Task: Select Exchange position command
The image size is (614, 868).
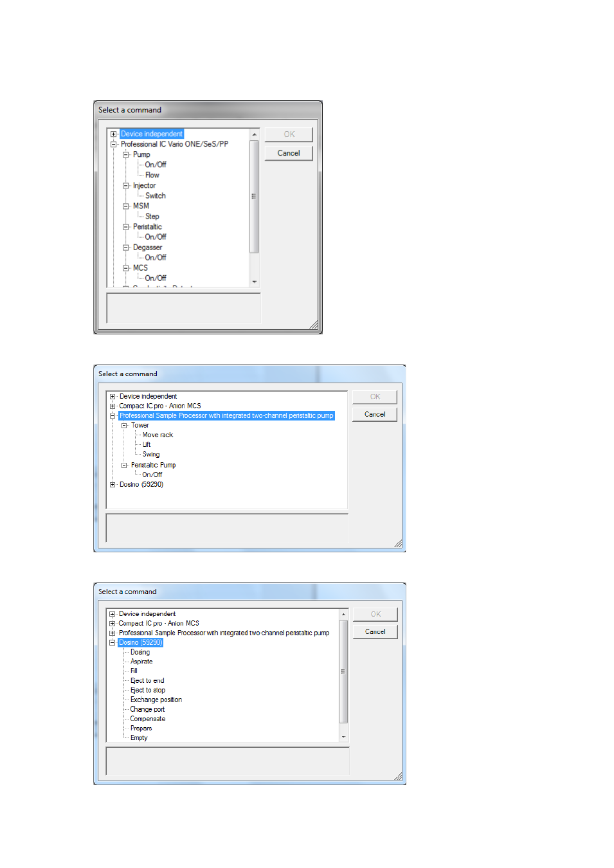Action: coord(156,700)
